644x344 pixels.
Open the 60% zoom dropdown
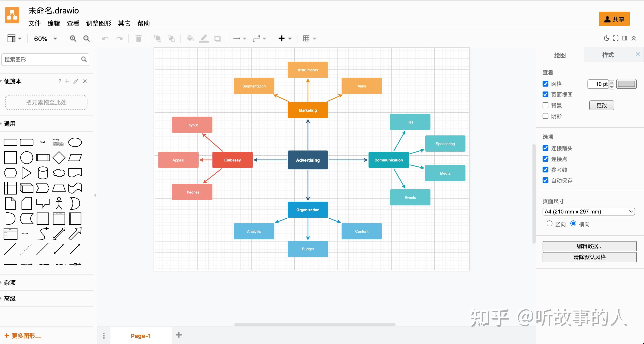(46, 39)
